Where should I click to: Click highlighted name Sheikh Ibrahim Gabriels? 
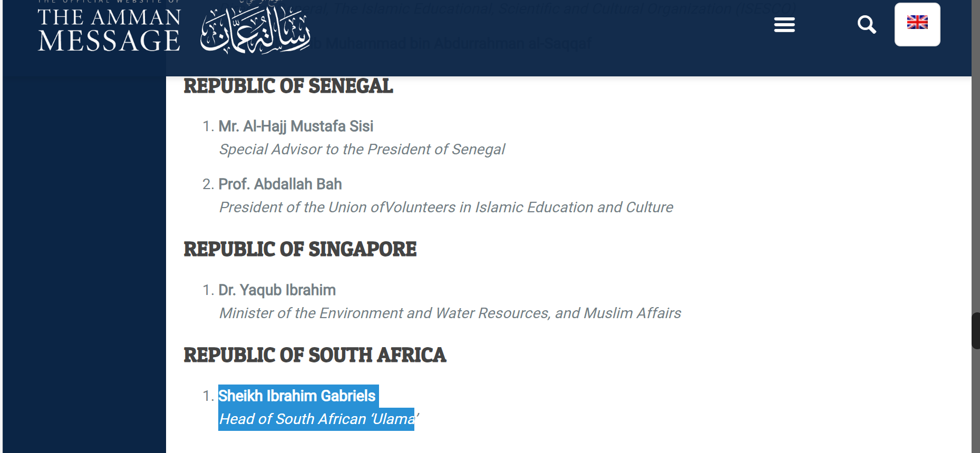(297, 396)
